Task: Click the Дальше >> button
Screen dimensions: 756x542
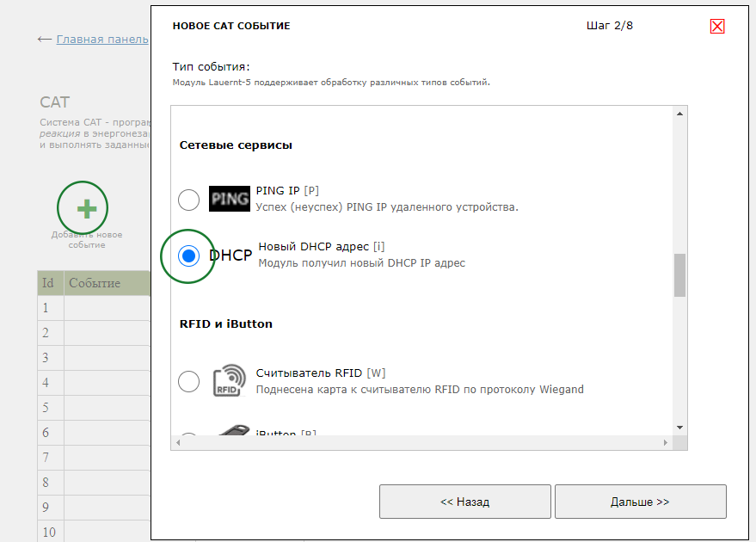Action: click(x=640, y=501)
